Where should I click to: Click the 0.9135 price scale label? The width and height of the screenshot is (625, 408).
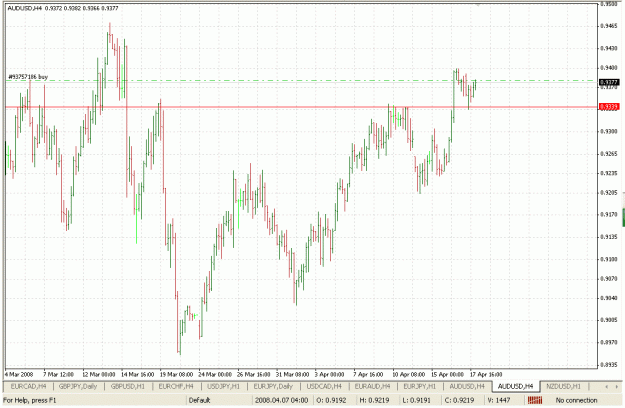609,237
